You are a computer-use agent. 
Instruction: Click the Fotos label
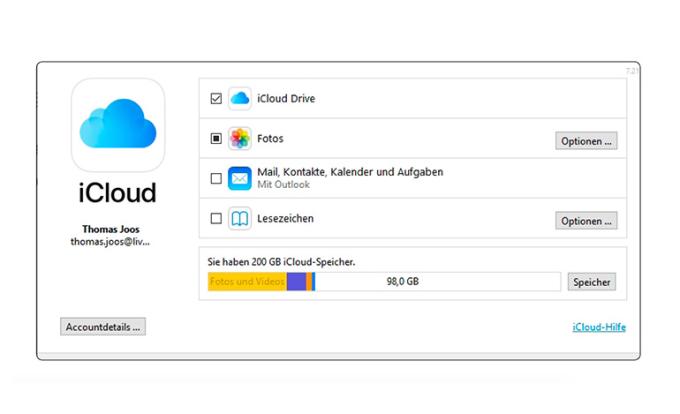coord(270,138)
